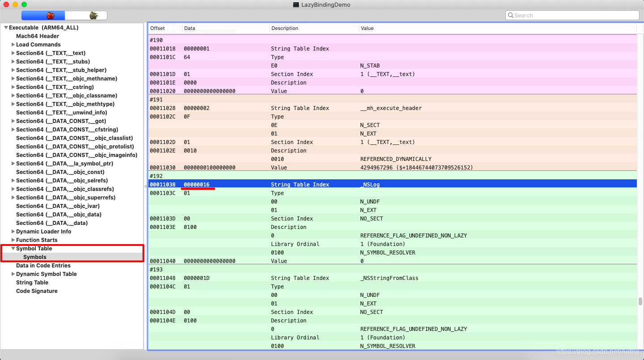Expand Section64 (__DATA_CONST,__got)

pyautogui.click(x=13, y=121)
